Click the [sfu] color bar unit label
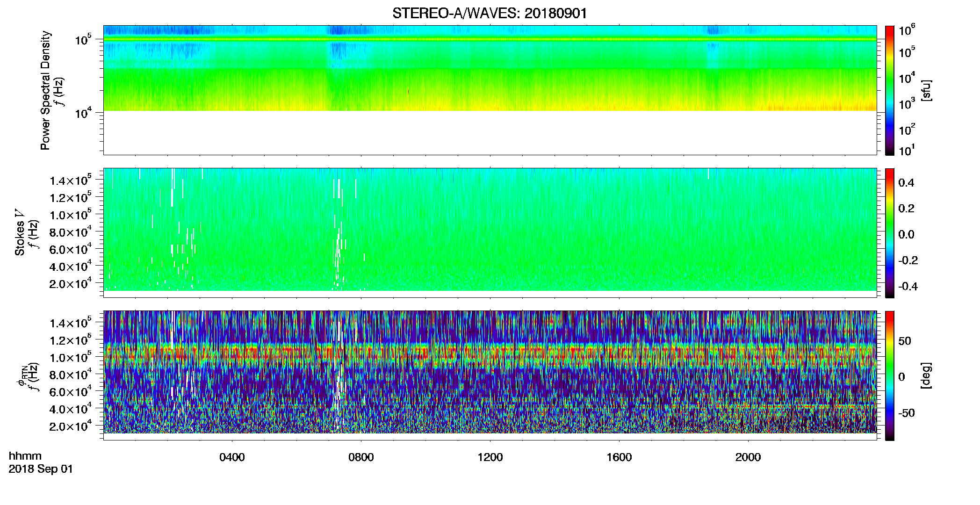 (x=926, y=91)
